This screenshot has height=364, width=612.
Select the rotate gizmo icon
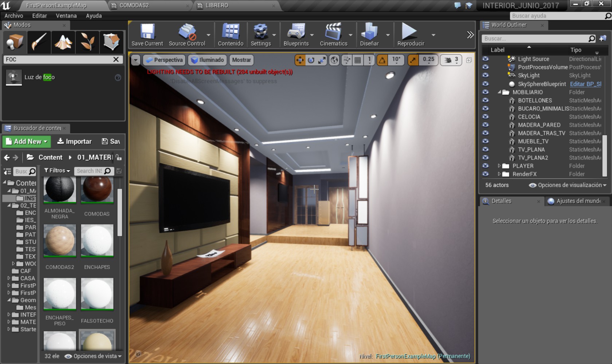point(311,60)
